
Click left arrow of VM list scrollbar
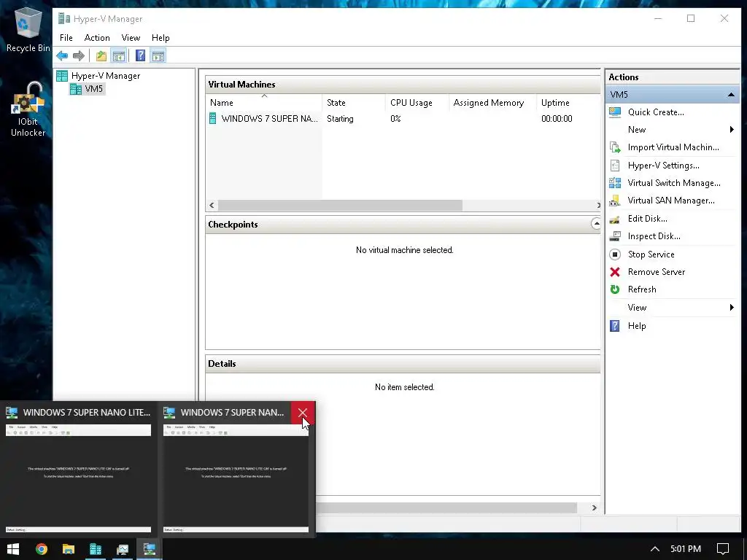212,205
